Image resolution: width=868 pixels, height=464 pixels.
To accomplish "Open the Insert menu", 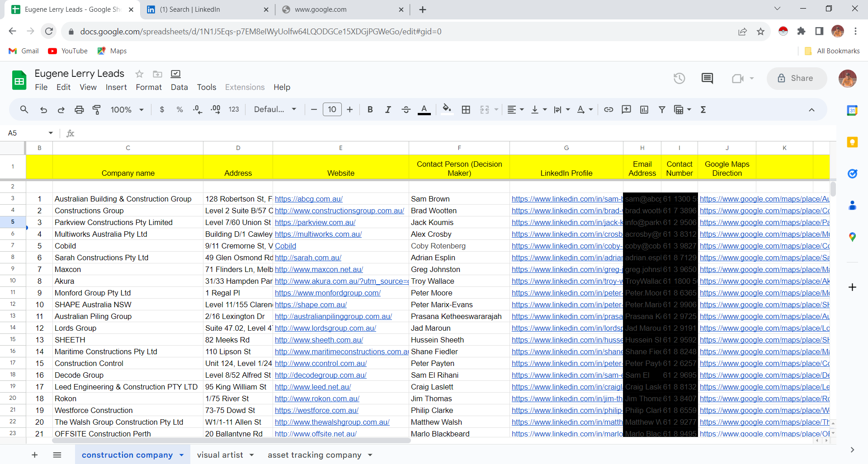I will tap(116, 87).
